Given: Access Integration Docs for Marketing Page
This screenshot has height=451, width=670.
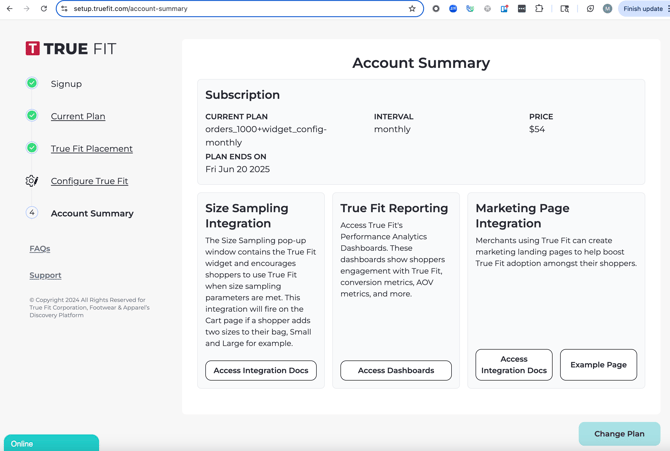Looking at the screenshot, I should coord(514,365).
